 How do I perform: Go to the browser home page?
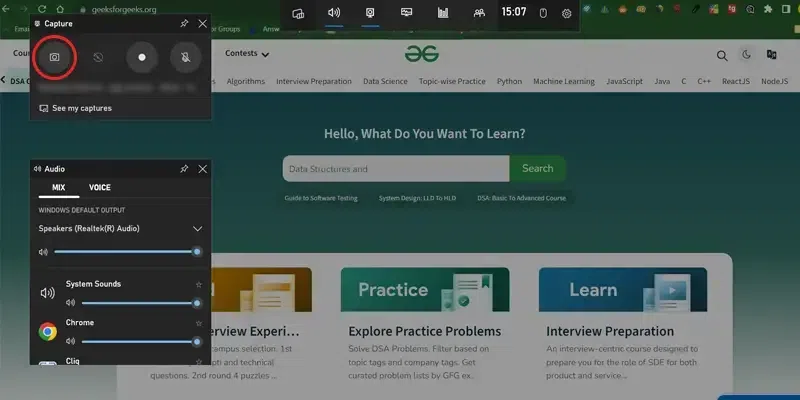[60, 9]
